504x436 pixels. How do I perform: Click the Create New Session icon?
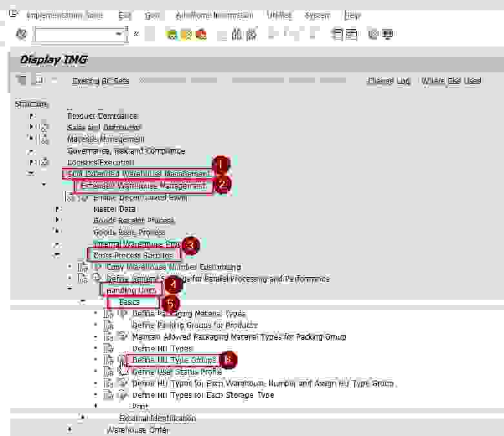click(337, 34)
